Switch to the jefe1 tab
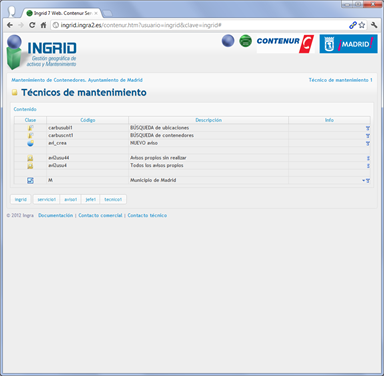Image resolution: width=384 pixels, height=376 pixels. click(91, 199)
